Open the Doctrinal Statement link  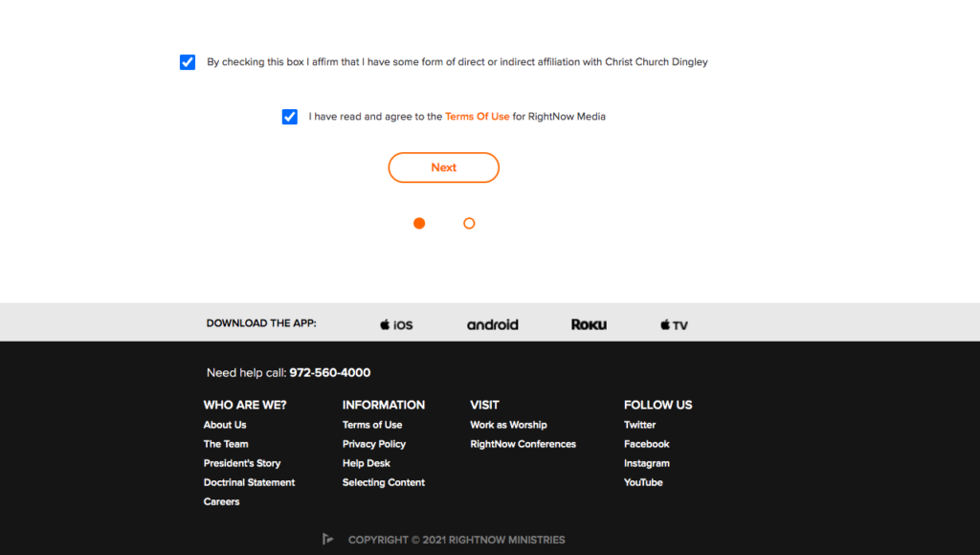point(249,482)
